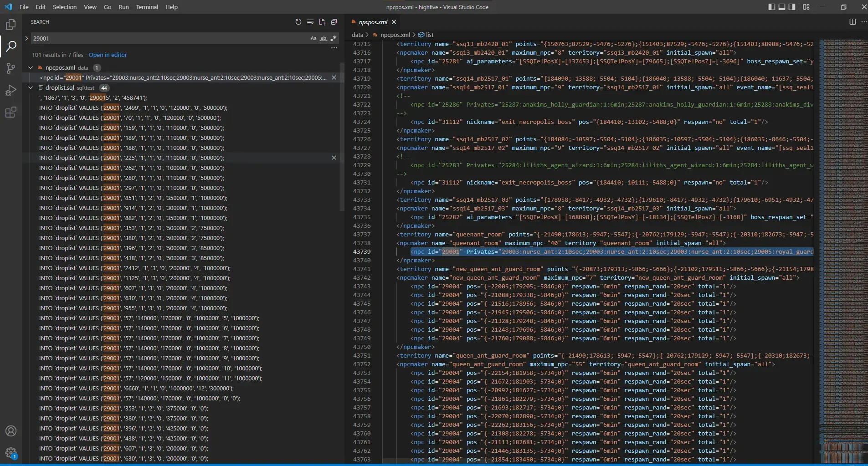Clear search results
The height and width of the screenshot is (466, 868).
pos(310,22)
